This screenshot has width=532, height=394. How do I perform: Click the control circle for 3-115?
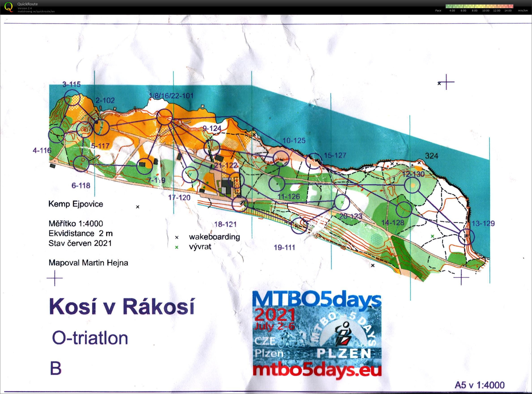pos(73,97)
